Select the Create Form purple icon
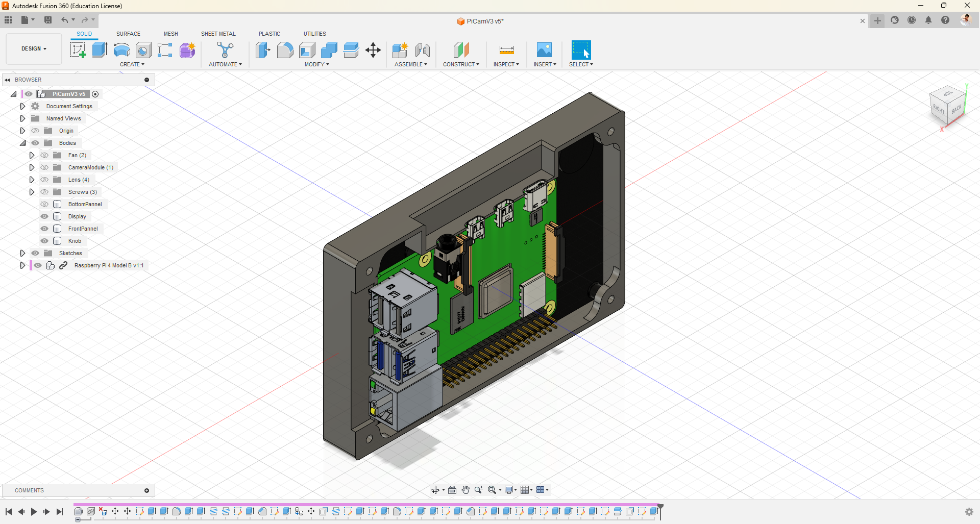 187,50
